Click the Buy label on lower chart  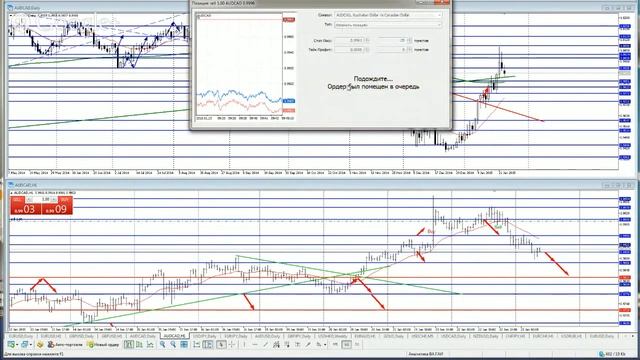[x=431, y=231]
